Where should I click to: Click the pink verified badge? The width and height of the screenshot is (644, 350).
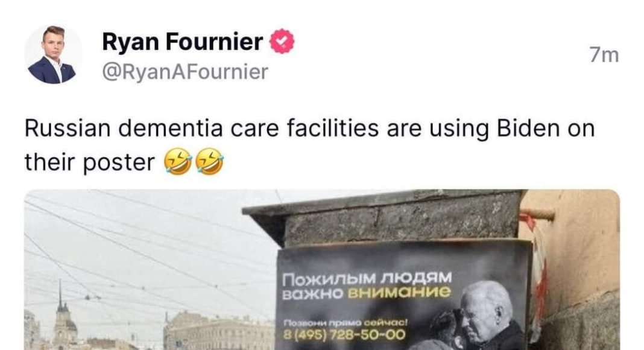[x=282, y=41]
